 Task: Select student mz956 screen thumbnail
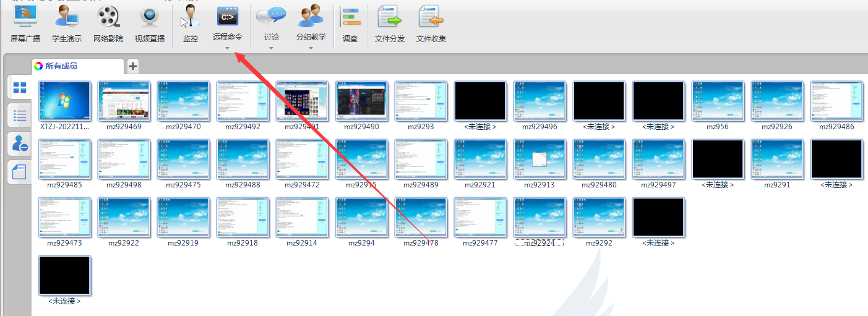(718, 101)
